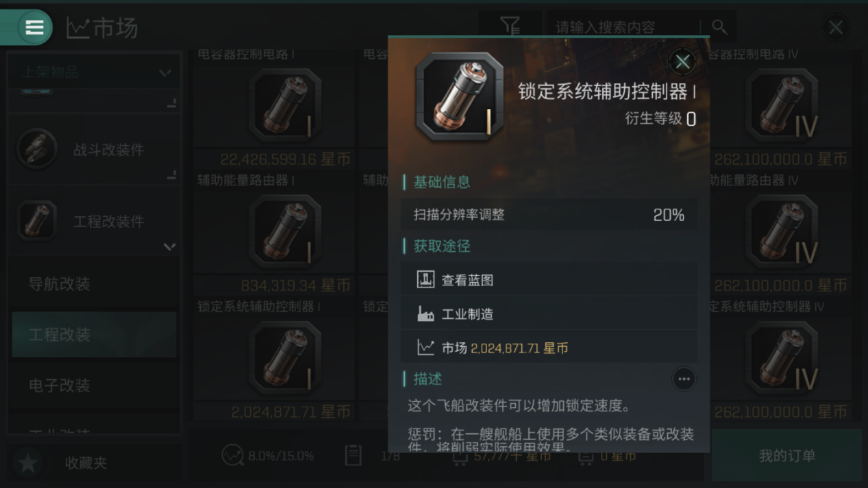Select 导航改装 subcategory

click(94, 283)
